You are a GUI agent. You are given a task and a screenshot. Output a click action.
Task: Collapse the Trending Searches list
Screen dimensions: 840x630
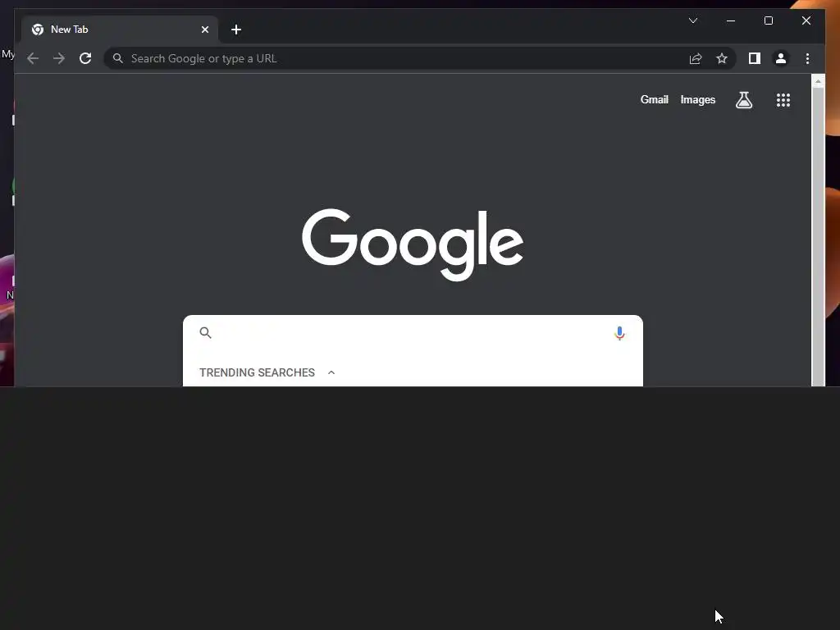pos(331,372)
